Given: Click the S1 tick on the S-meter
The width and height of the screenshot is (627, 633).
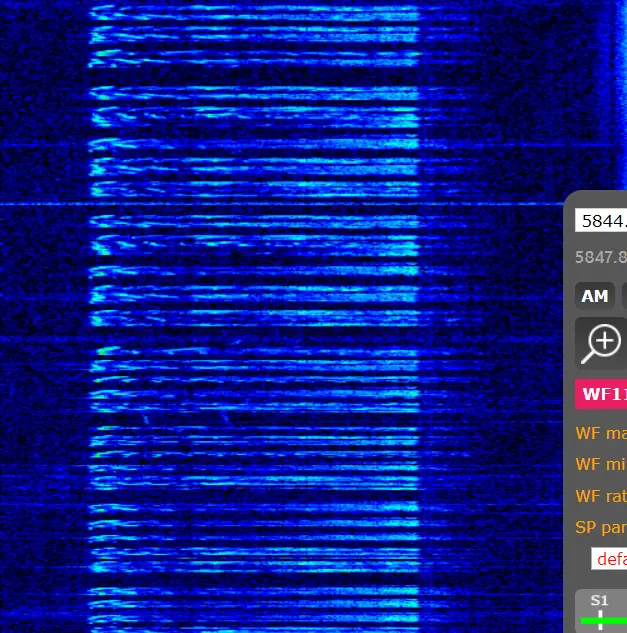Looking at the screenshot, I should [599, 612].
